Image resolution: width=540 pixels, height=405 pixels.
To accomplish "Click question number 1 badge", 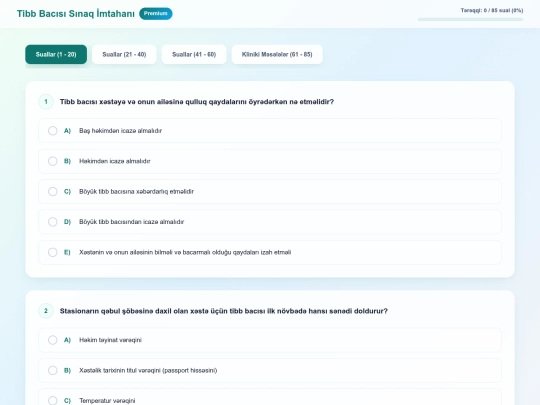I will click(x=46, y=102).
